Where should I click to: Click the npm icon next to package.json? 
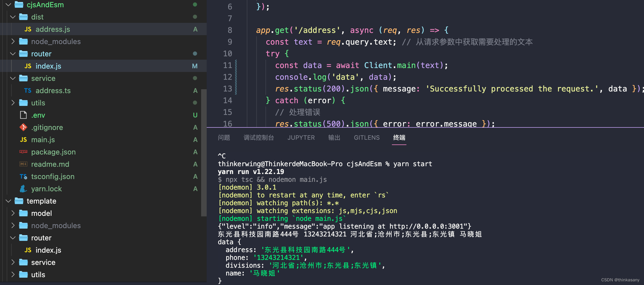click(x=23, y=152)
